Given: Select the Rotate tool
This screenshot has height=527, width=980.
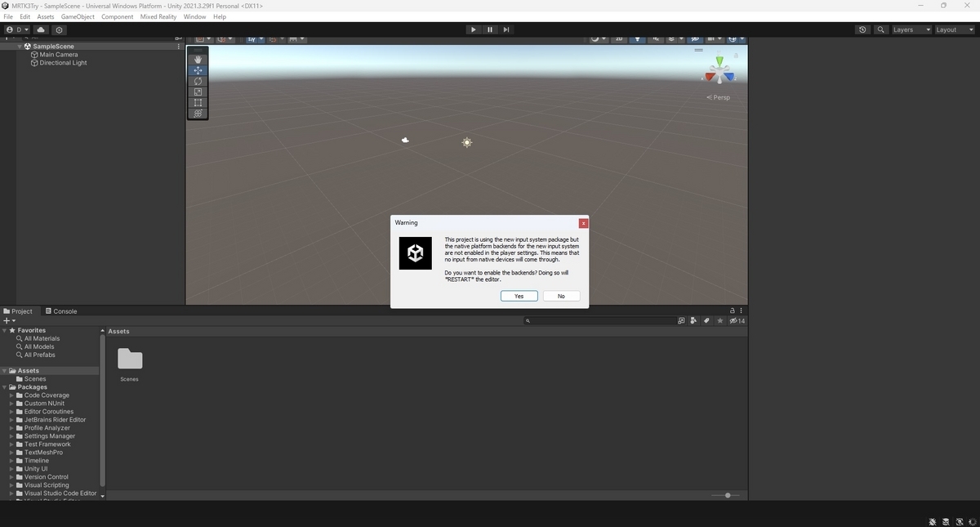Looking at the screenshot, I should point(198,81).
